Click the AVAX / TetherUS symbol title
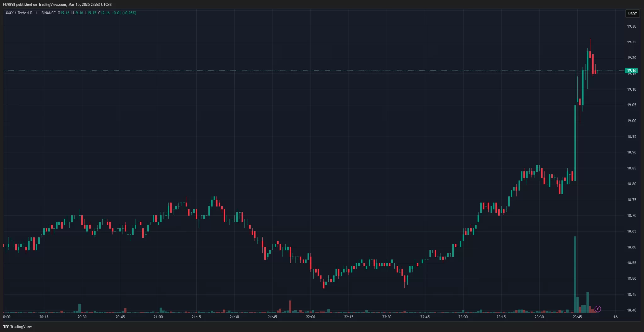Image resolution: width=644 pixels, height=332 pixels. click(x=19, y=13)
